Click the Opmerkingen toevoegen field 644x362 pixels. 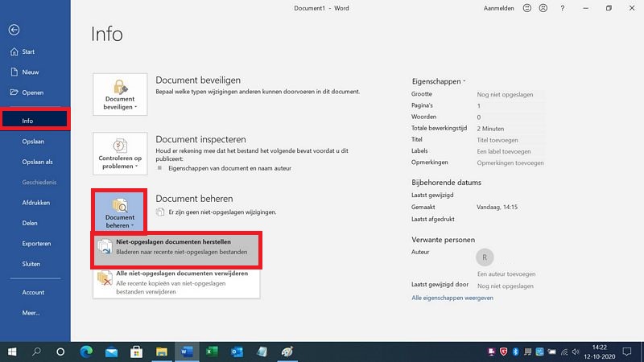click(x=510, y=163)
